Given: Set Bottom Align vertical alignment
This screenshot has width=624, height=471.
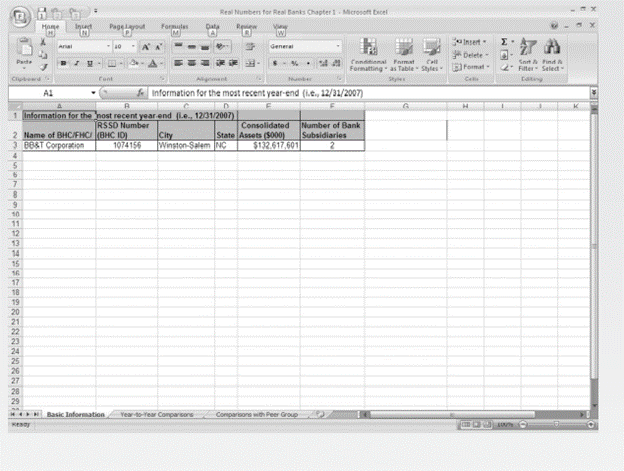Looking at the screenshot, I should pyautogui.click(x=205, y=47).
